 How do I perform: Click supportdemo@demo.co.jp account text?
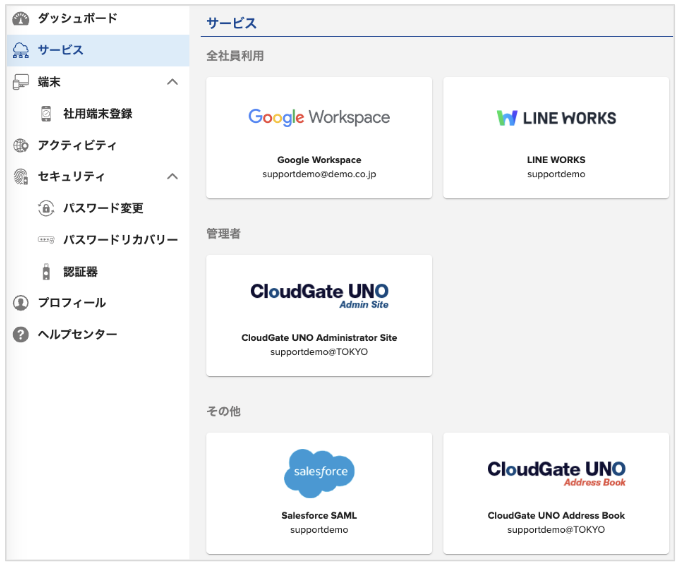pyautogui.click(x=319, y=174)
